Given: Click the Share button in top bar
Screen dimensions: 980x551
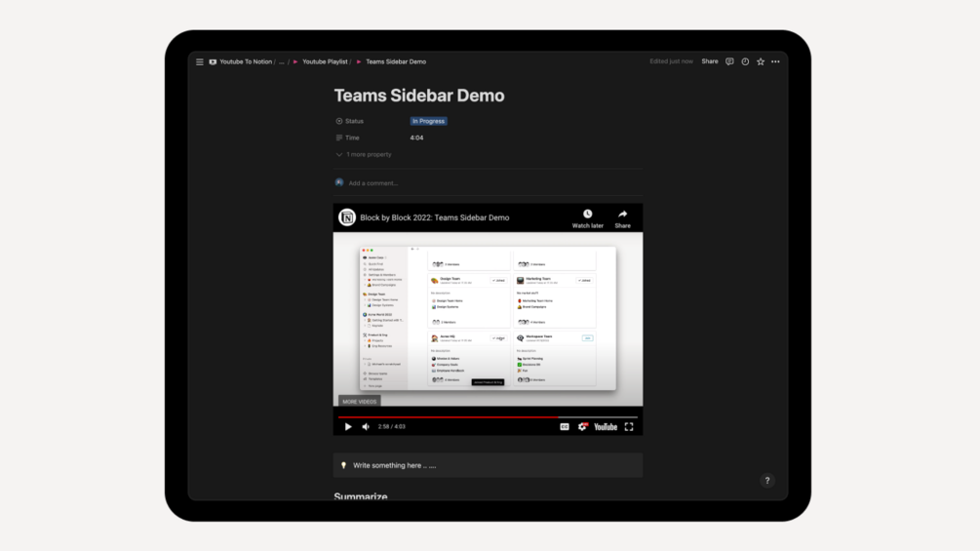Looking at the screenshot, I should (x=709, y=61).
